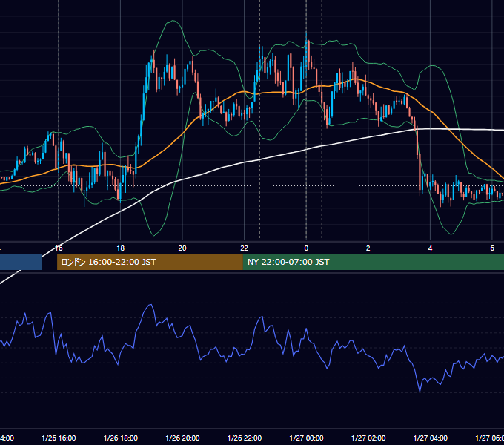Click the hour label 6 on upper axis
504x445 pixels.
click(492, 248)
